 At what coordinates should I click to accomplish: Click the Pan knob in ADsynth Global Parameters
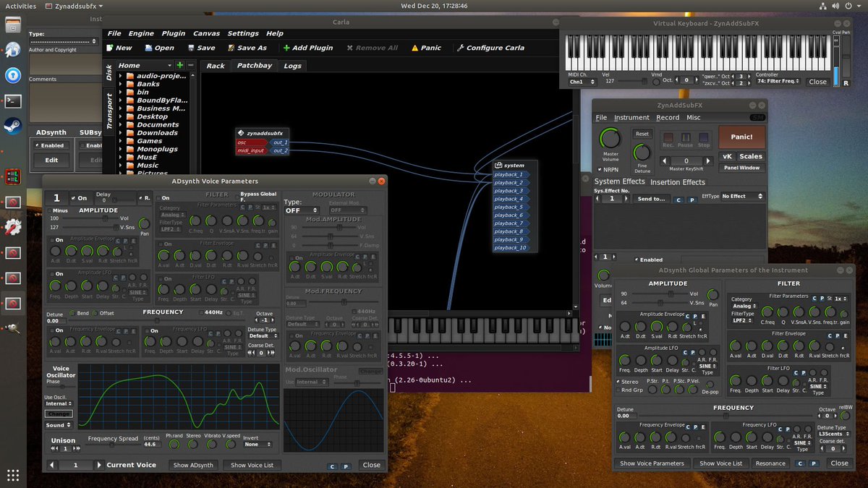[713, 294]
